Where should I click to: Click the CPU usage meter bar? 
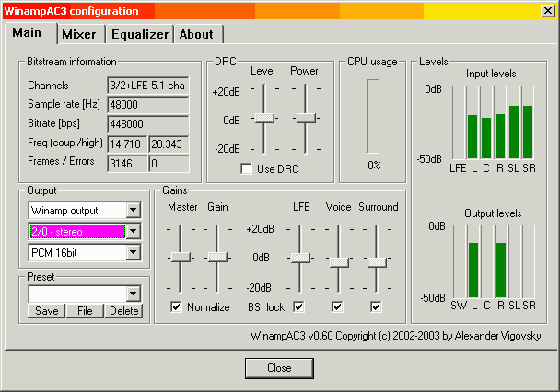point(373,116)
